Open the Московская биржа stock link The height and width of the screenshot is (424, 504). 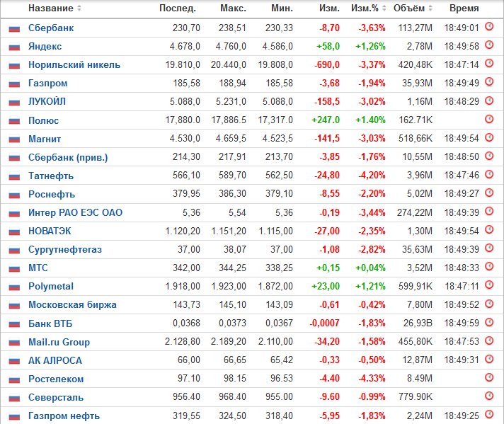(x=72, y=305)
